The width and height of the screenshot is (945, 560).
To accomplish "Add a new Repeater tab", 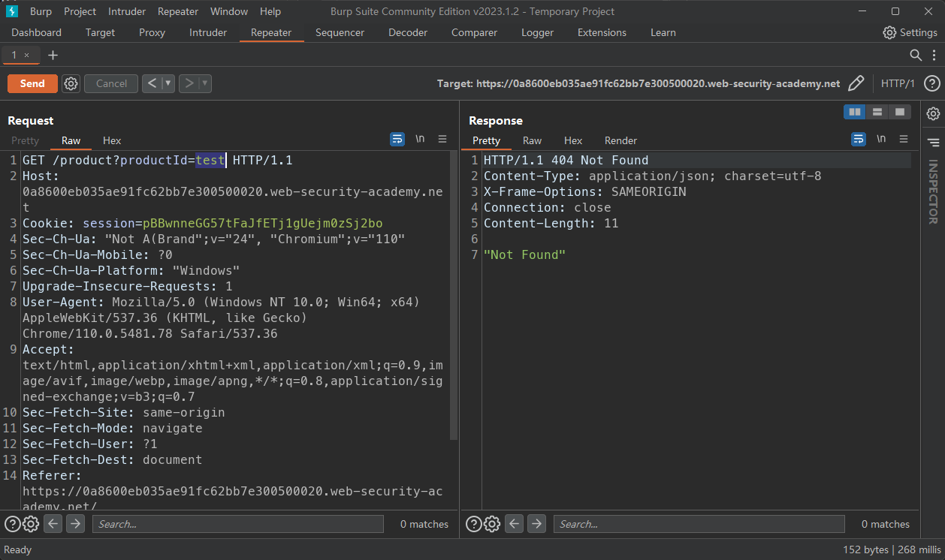I will [x=53, y=55].
